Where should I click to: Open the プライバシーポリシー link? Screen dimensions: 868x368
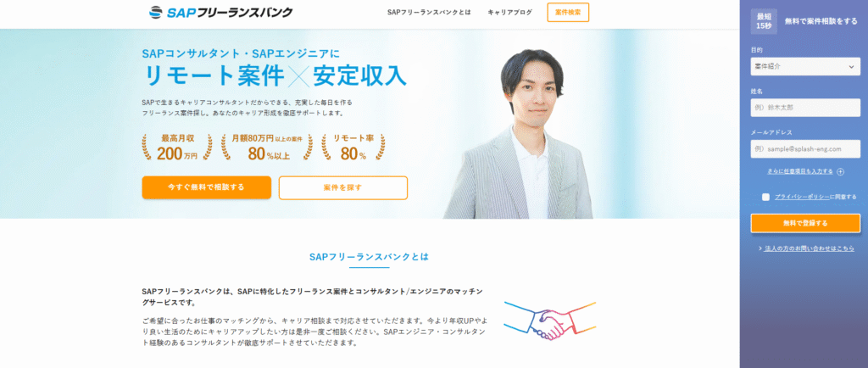[802, 197]
